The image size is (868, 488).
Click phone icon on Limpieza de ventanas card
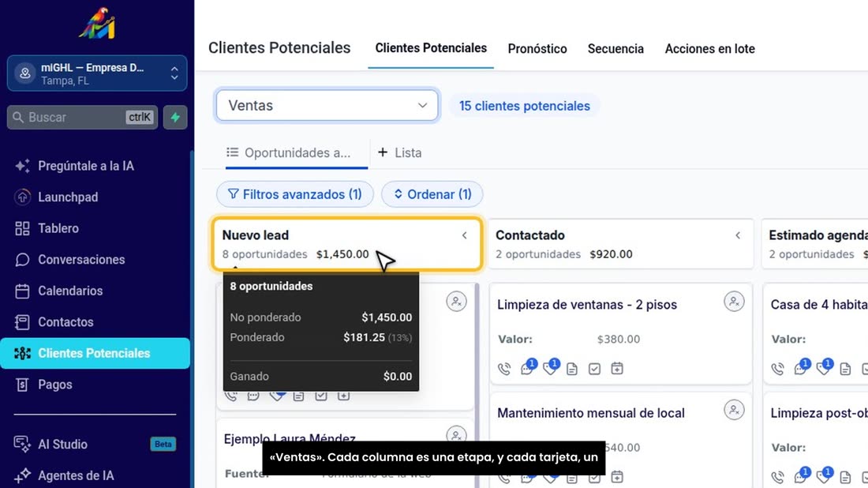pos(504,368)
